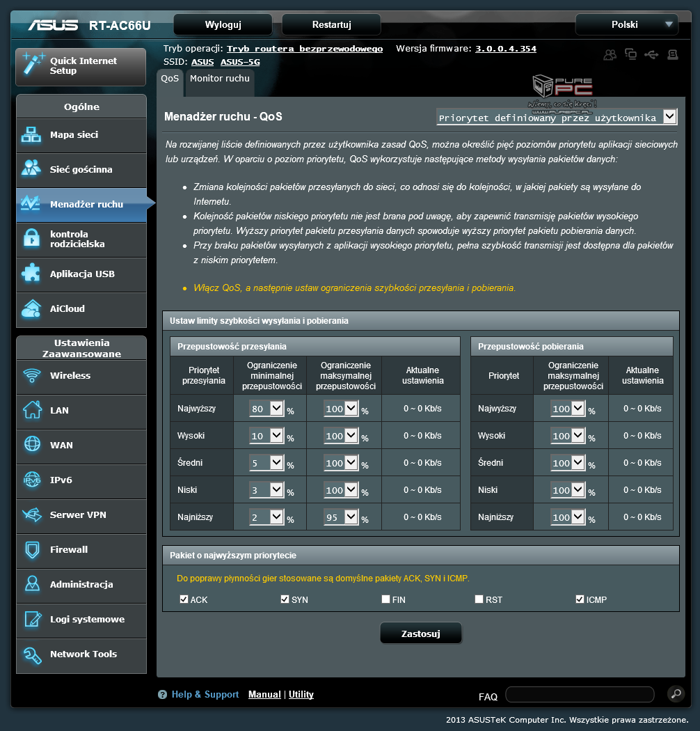Enable the RST packet checkbox
The width and height of the screenshot is (700, 731).
click(x=479, y=599)
